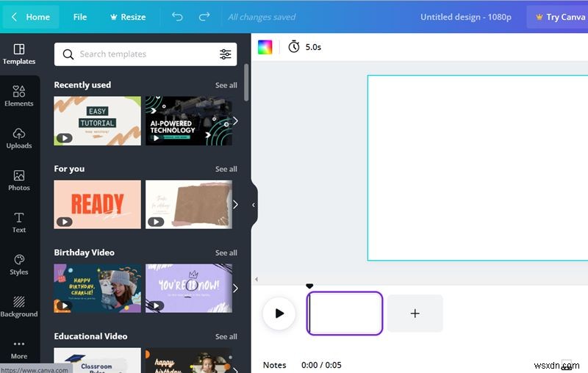
Task: Open the Text sidebar tab
Action: coord(19,222)
